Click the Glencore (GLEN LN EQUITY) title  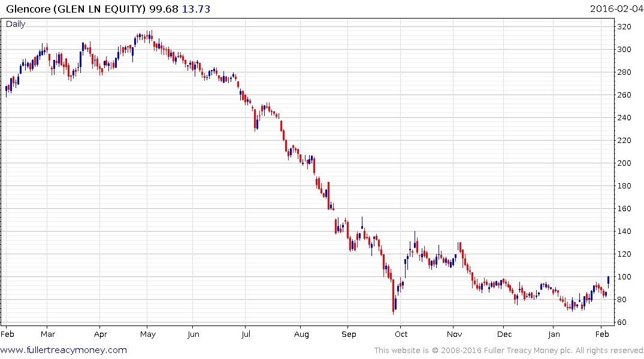pyautogui.click(x=75, y=8)
